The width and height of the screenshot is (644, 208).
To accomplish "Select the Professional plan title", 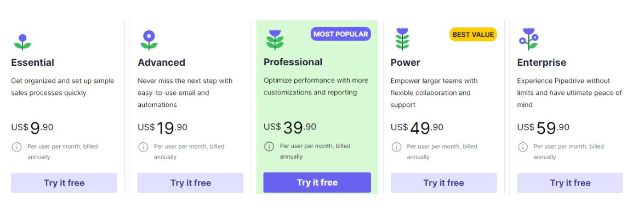I will coord(293,62).
